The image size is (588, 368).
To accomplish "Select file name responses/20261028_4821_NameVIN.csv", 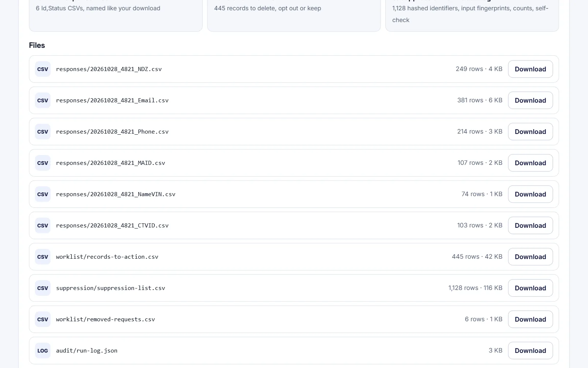I will point(116,194).
